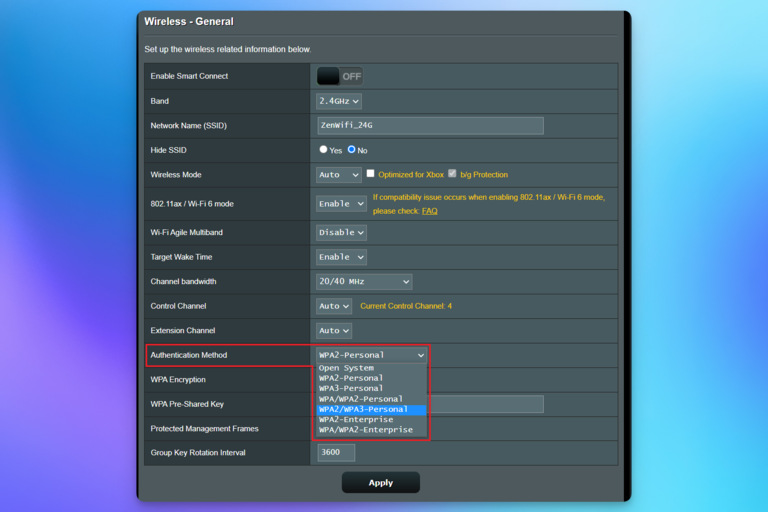Choose WPA2-Enterprise authentication option

[x=371, y=420]
